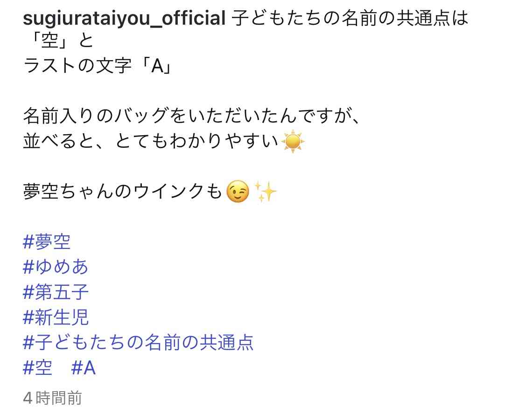Click the sparkles emoji
525x420 pixels.
click(265, 192)
